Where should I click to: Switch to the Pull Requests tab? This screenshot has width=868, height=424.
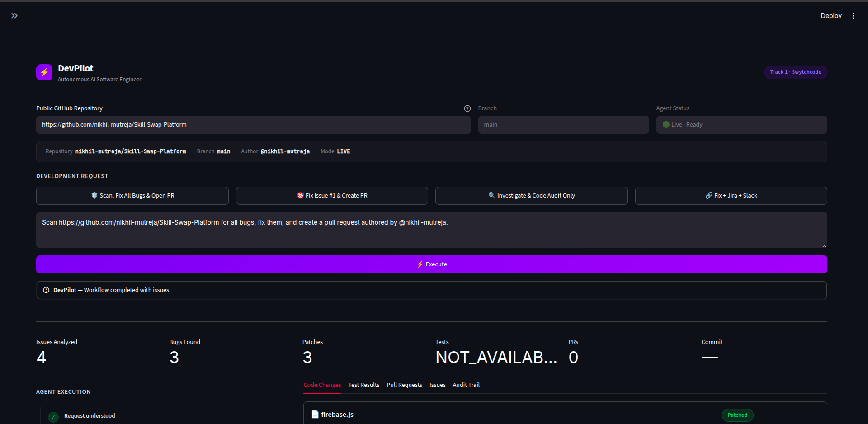pos(404,385)
